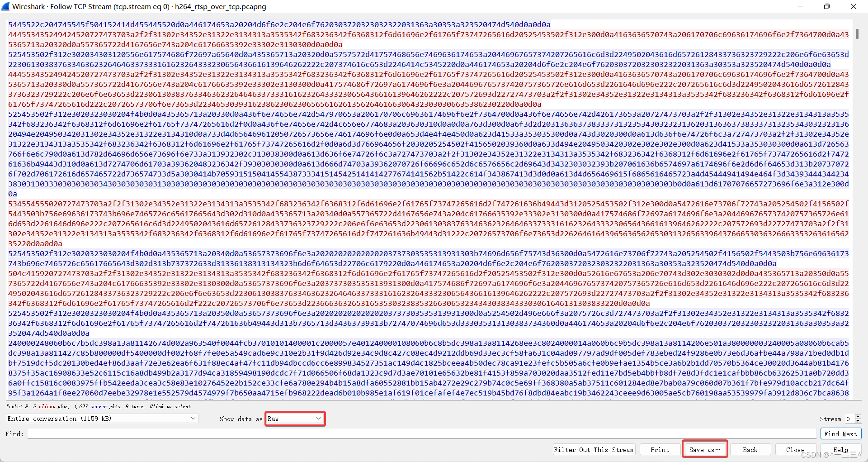Open the Show data as Raw dropdown
This screenshot has height=462, width=868.
(x=295, y=419)
